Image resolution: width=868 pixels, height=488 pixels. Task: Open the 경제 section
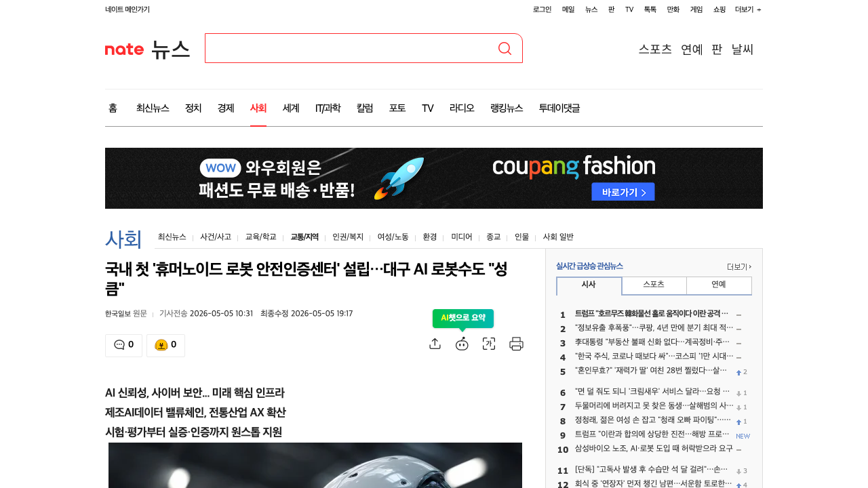[226, 108]
